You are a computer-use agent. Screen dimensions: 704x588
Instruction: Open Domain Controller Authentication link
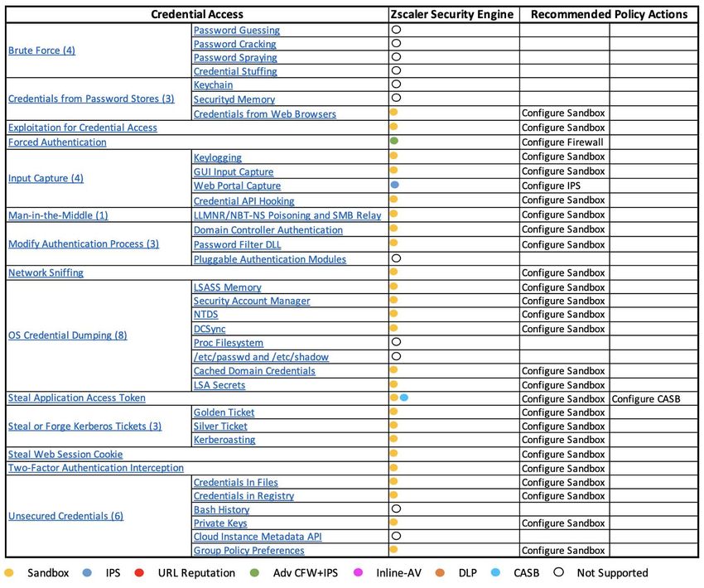[x=268, y=230]
